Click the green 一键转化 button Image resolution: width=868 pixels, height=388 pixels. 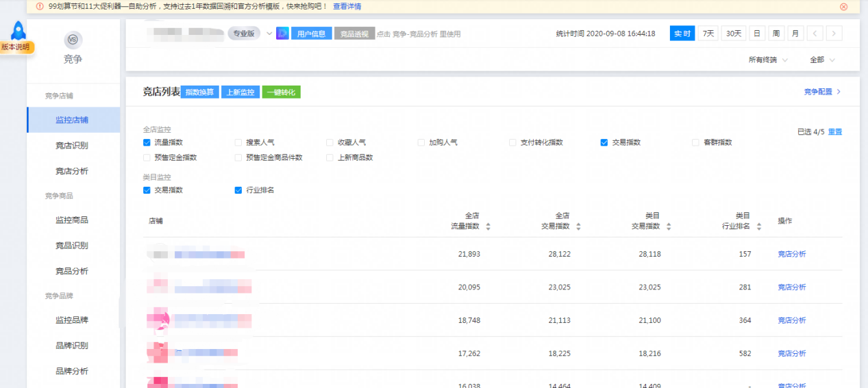coord(282,92)
